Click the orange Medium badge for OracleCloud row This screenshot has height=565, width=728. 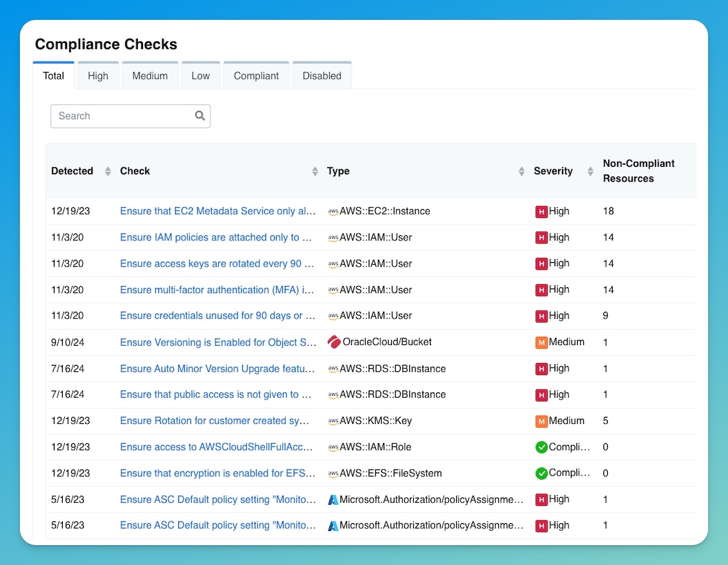(x=541, y=342)
